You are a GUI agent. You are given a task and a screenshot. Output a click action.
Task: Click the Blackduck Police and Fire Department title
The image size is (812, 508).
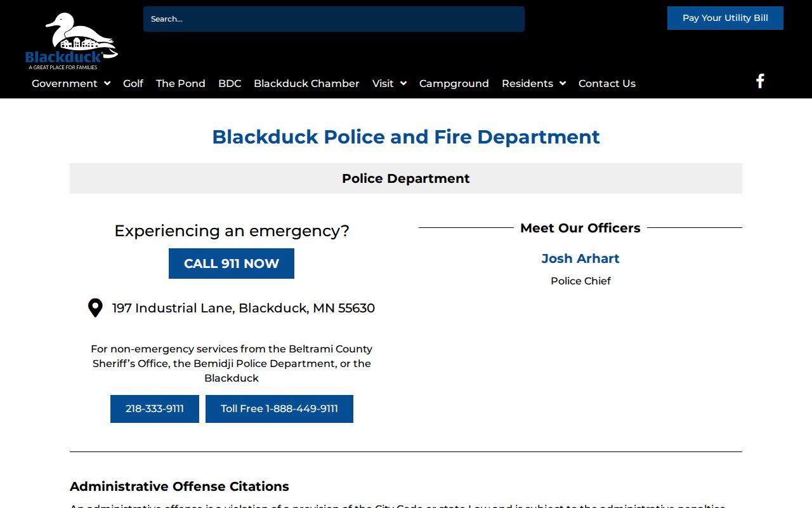[406, 137]
